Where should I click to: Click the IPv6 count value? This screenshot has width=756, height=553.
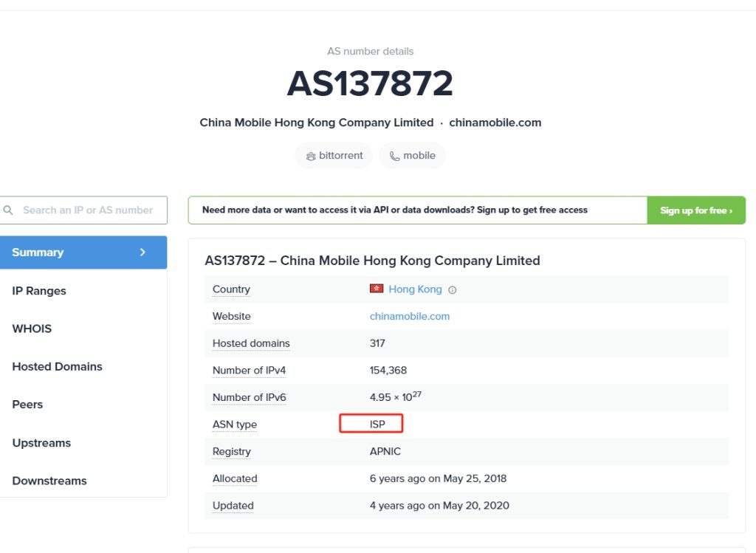coord(396,396)
